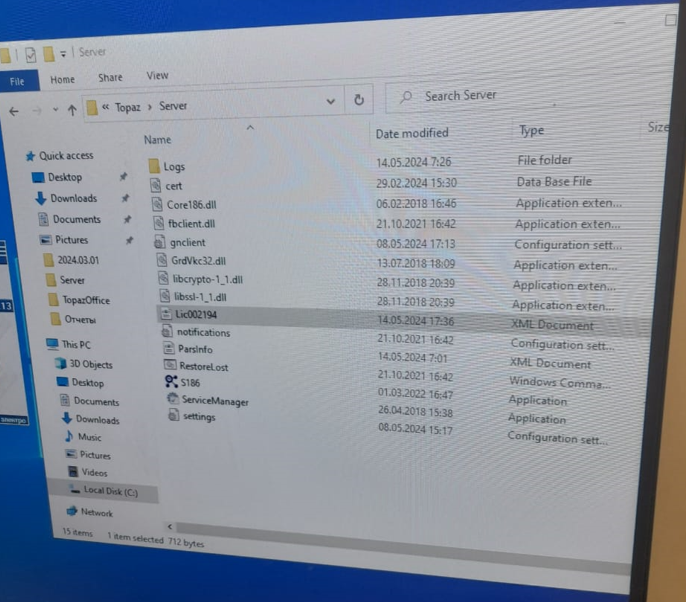This screenshot has width=686, height=602.
Task: Click the File folder type cell
Action: pos(545,160)
